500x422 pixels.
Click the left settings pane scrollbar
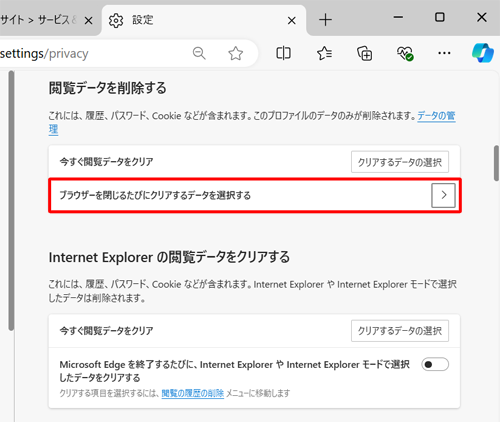pos(11,201)
